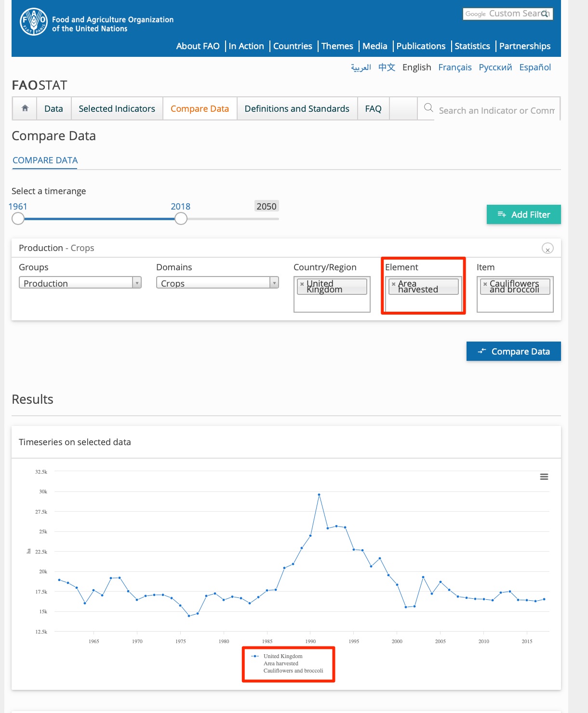Switch language to Chinese
The width and height of the screenshot is (588, 713).
pyautogui.click(x=387, y=67)
